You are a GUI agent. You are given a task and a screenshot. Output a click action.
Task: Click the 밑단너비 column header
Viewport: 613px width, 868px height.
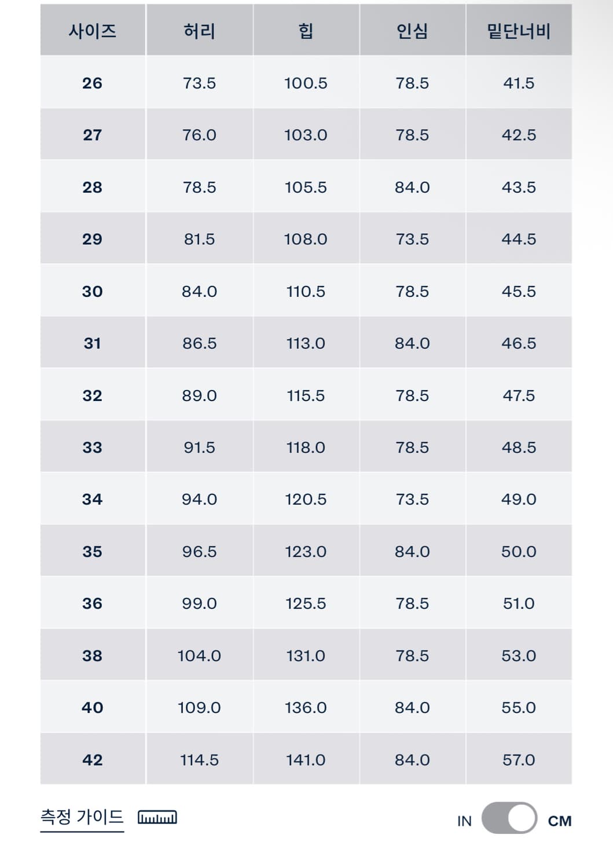519,30
